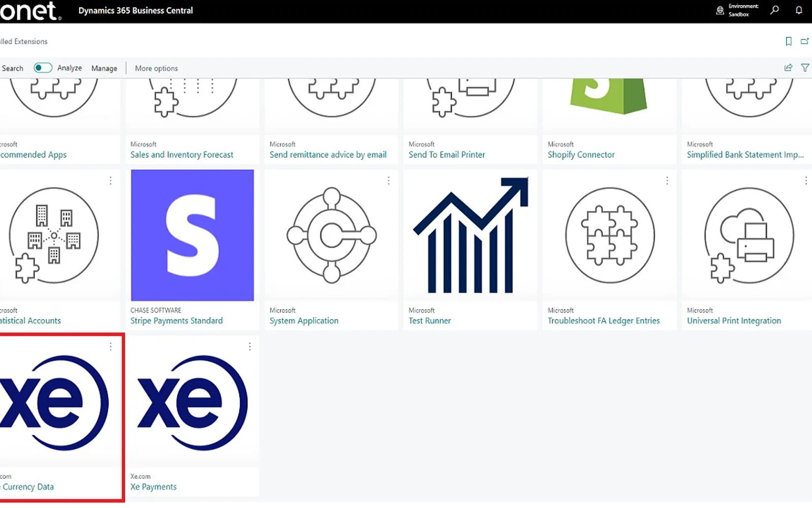812x508 pixels.
Task: Click Troubleshoot FA Ledger Entries name
Action: coord(604,321)
